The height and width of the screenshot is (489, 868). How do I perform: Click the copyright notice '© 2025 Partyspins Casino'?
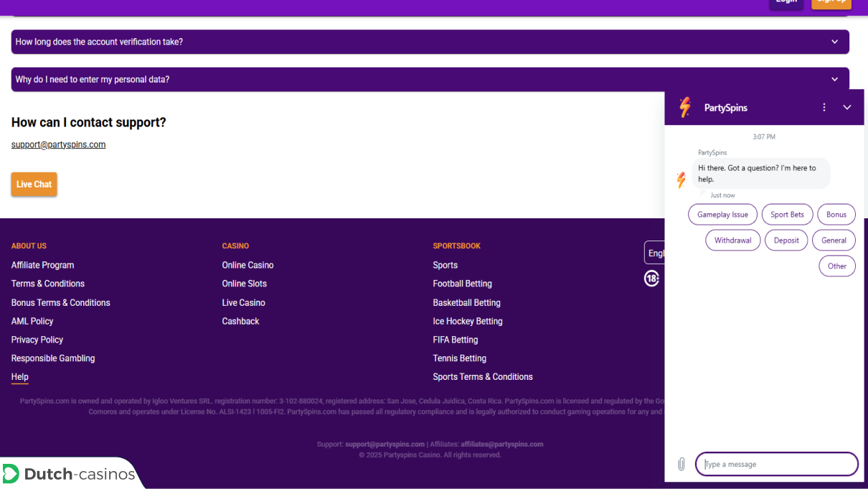click(400, 455)
